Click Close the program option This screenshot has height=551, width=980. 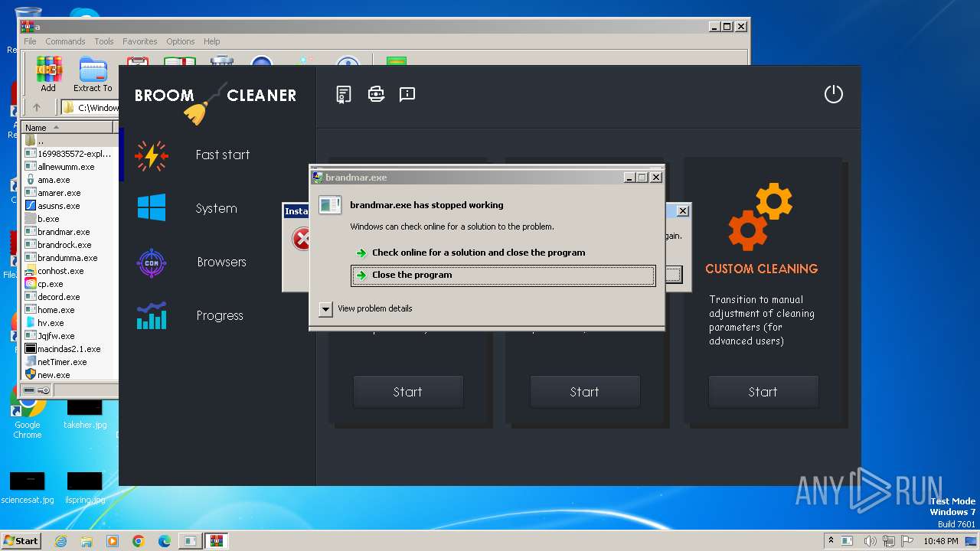(x=503, y=275)
